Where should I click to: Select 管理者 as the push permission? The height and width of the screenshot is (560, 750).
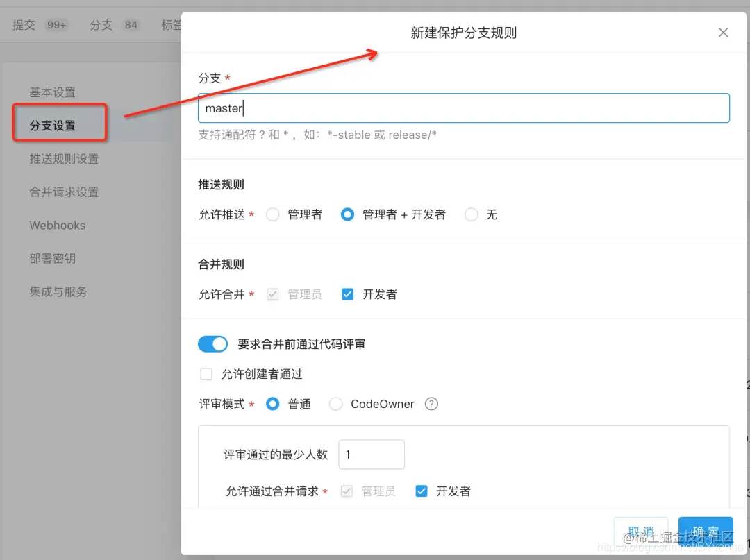point(272,214)
